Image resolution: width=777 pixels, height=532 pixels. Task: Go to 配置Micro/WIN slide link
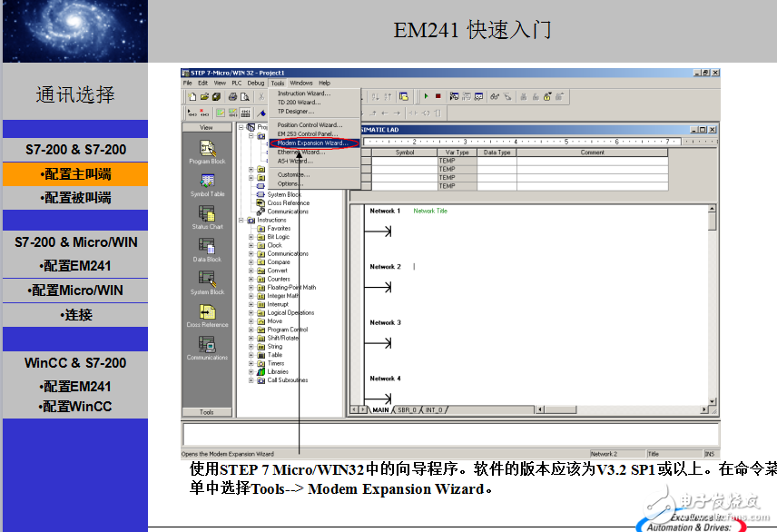[75, 290]
